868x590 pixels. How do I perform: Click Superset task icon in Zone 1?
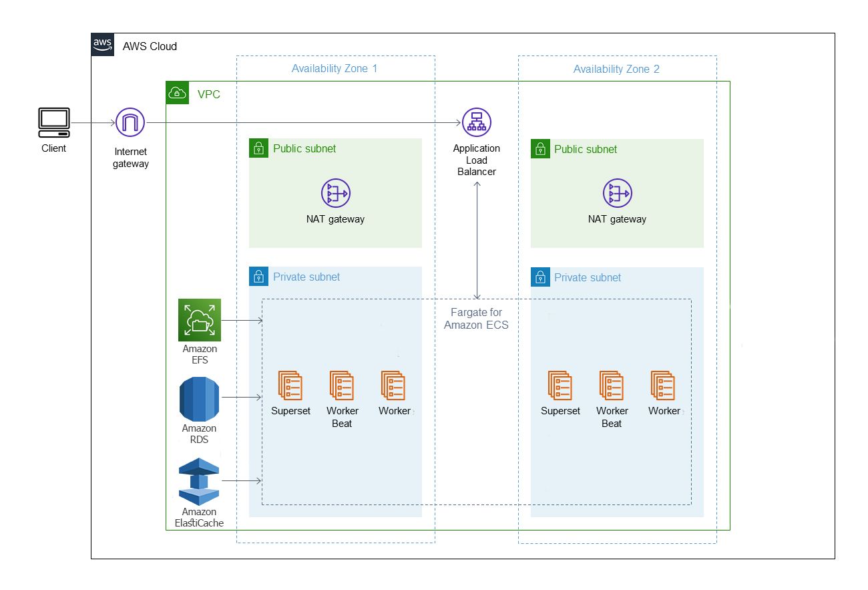pos(290,386)
